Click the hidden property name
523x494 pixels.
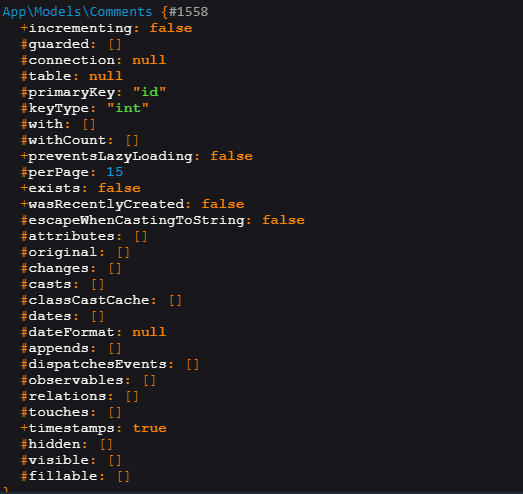click(54, 444)
